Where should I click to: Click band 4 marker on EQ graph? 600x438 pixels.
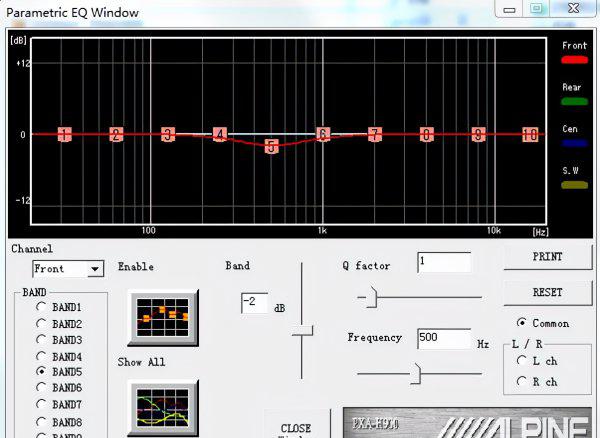coord(220,134)
